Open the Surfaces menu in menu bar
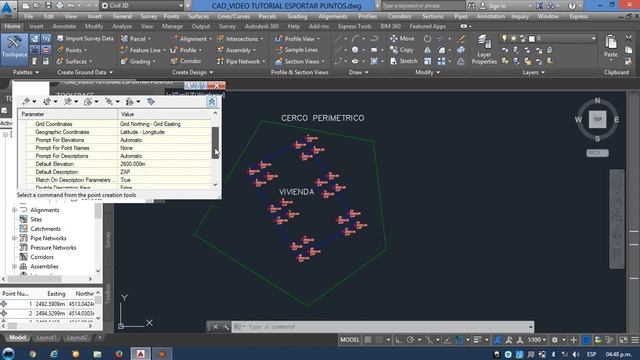 (198, 16)
